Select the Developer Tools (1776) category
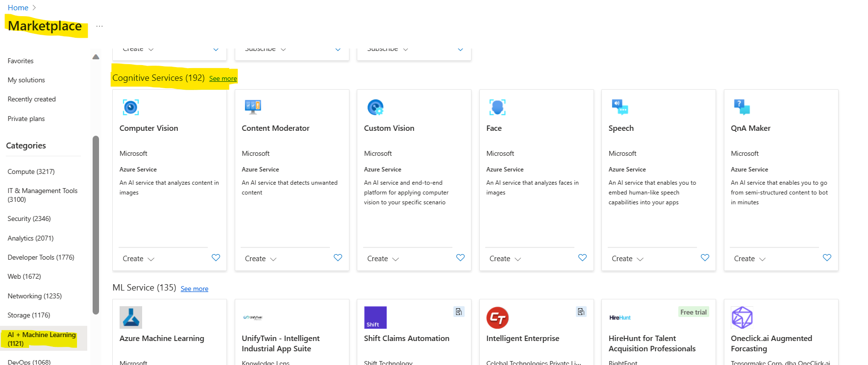 pyautogui.click(x=41, y=258)
